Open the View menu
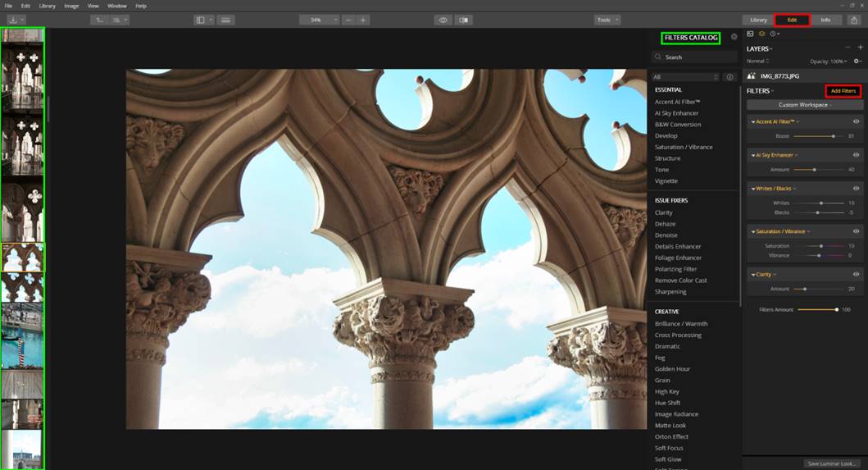The height and width of the screenshot is (470, 868). [x=93, y=6]
